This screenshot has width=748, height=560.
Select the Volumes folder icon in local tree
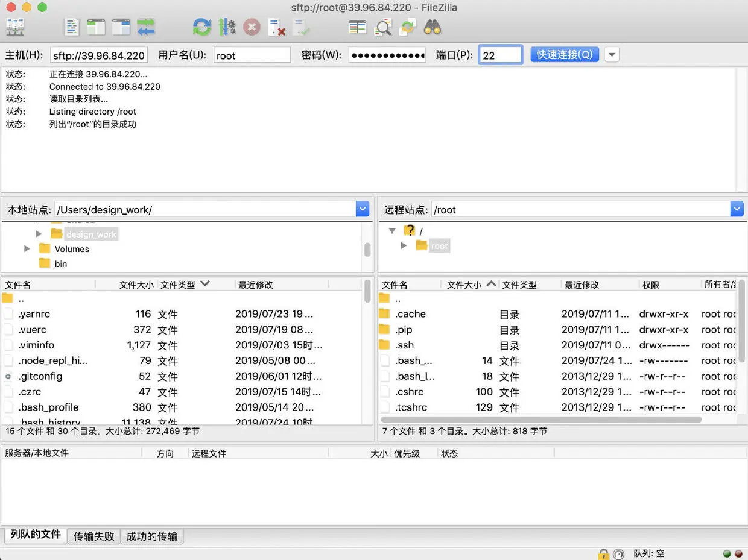pos(45,248)
